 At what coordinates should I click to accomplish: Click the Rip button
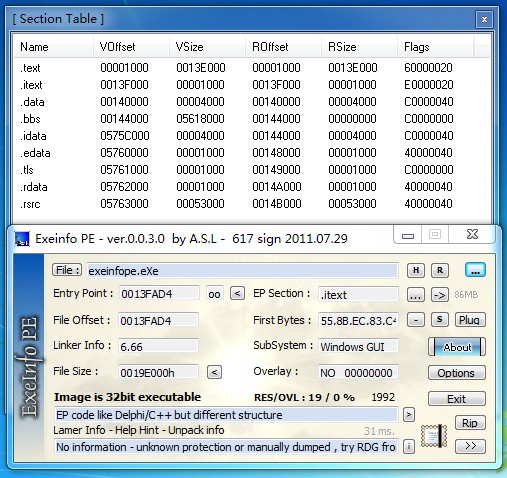point(470,423)
